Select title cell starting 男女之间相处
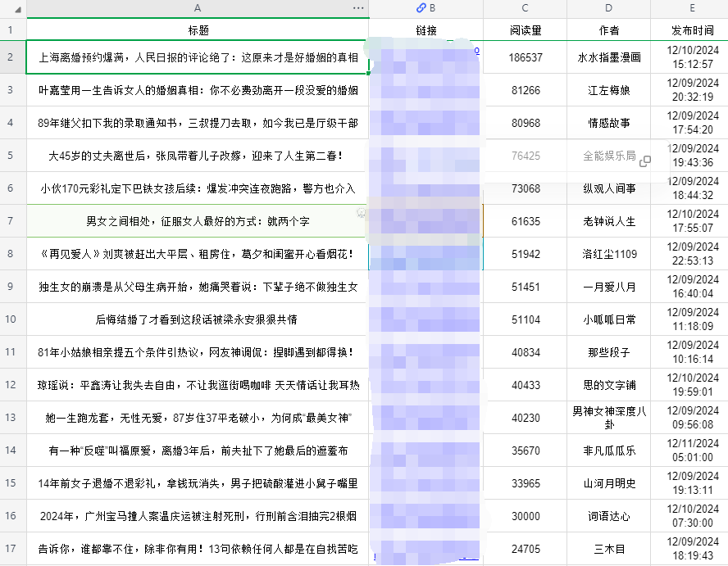The image size is (728, 566). coord(198,221)
